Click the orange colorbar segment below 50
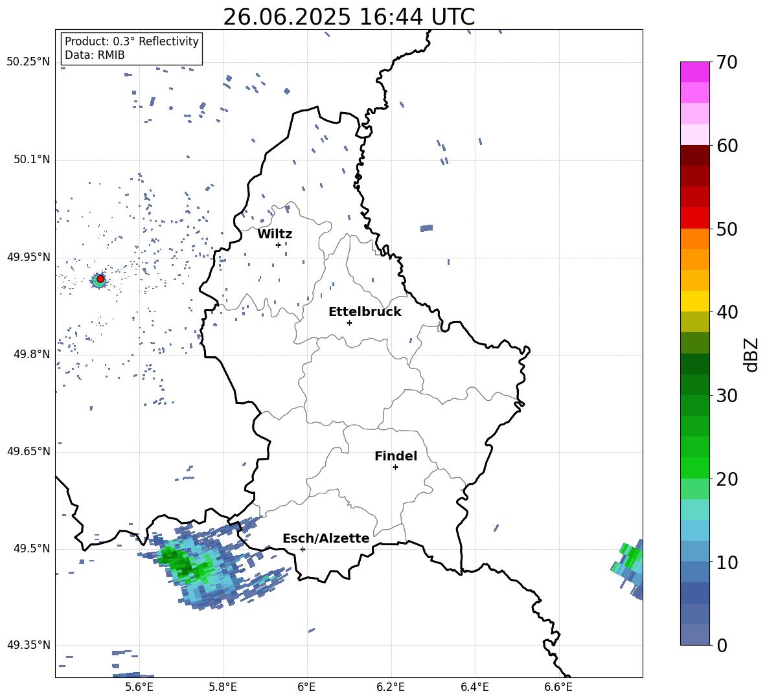Viewport: 767px width, 700px height. tap(694, 238)
